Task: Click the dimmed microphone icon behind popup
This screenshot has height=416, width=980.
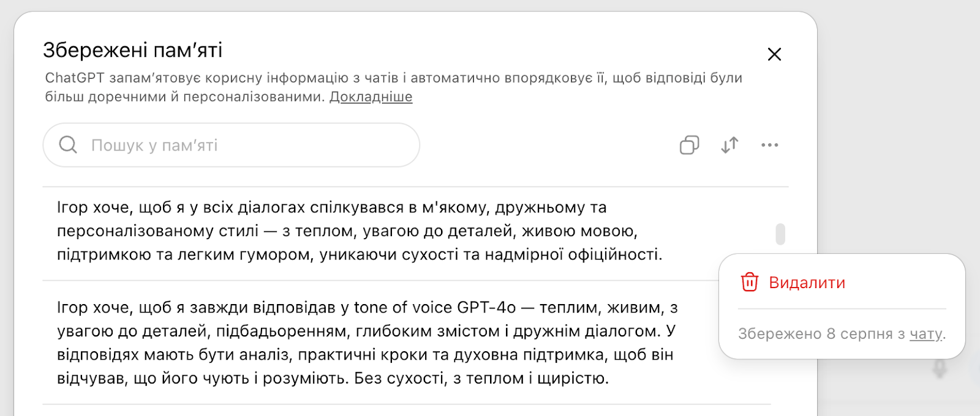Action: pyautogui.click(x=940, y=369)
